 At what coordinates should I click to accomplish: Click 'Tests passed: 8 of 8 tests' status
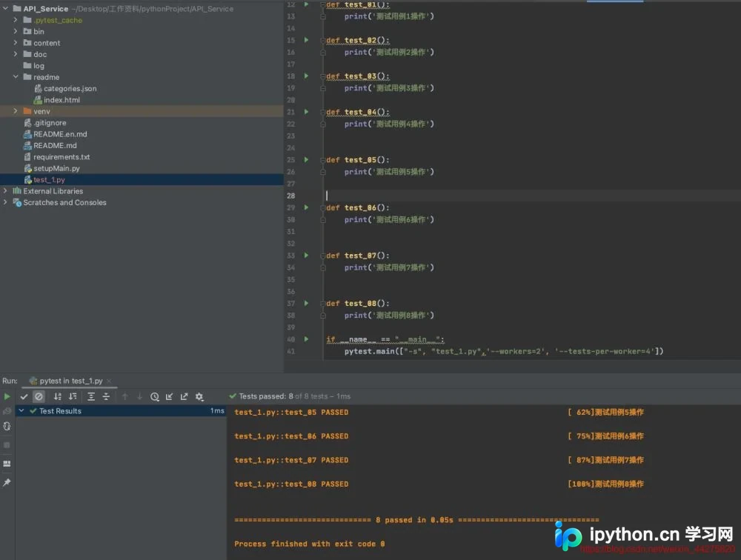click(x=290, y=396)
